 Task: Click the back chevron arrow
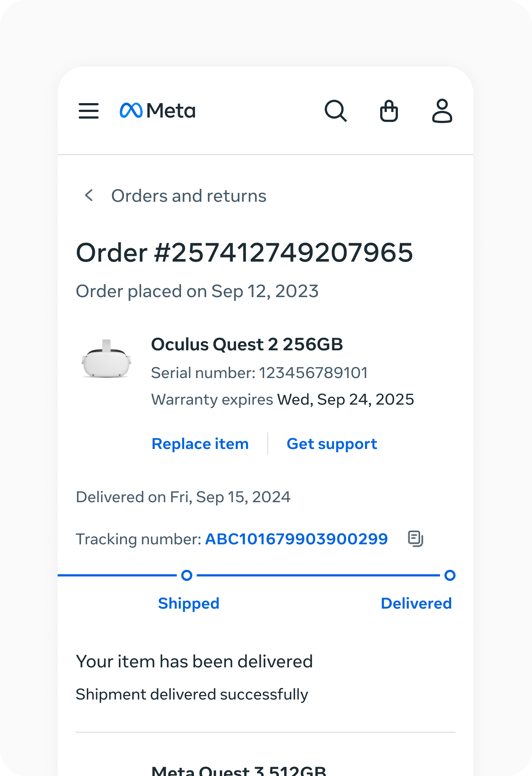(x=89, y=195)
